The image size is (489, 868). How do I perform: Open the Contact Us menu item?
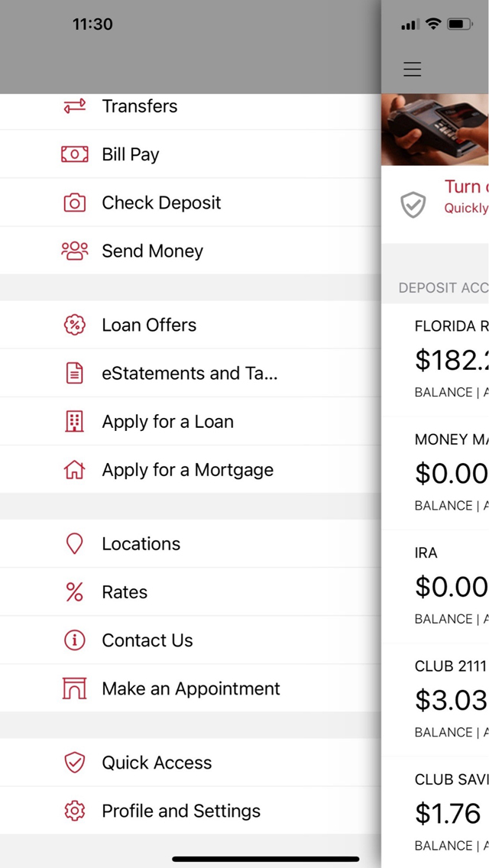coord(190,640)
